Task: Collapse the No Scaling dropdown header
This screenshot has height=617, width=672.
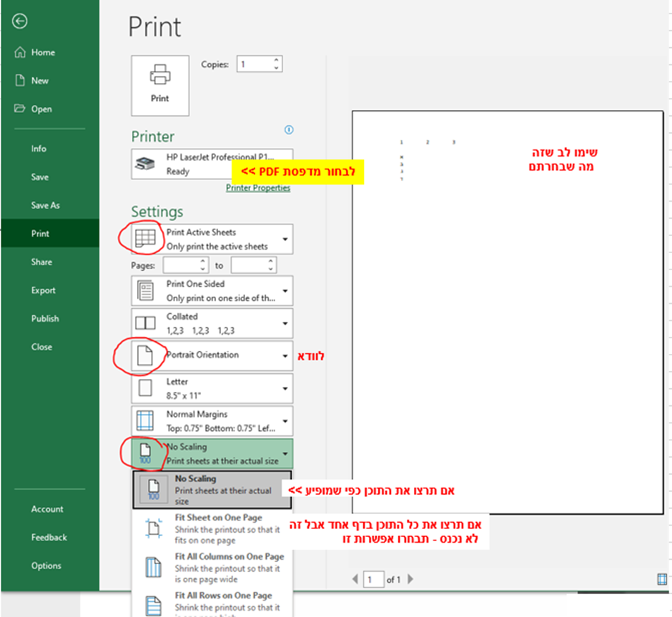Action: pyautogui.click(x=212, y=453)
